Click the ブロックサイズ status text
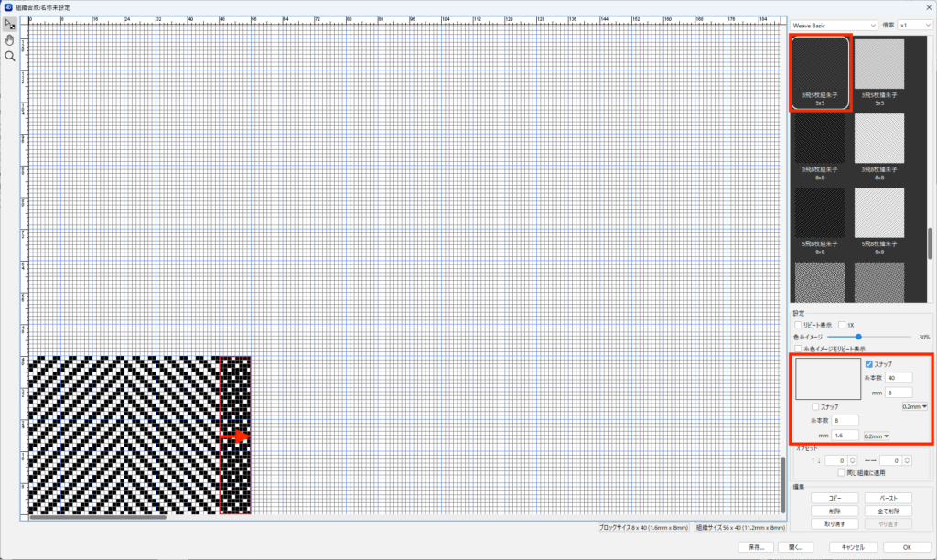The height and width of the screenshot is (560, 937). point(643,528)
